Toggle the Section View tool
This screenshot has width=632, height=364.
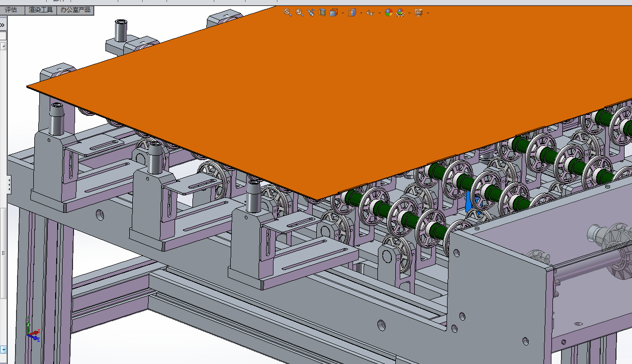coord(322,13)
